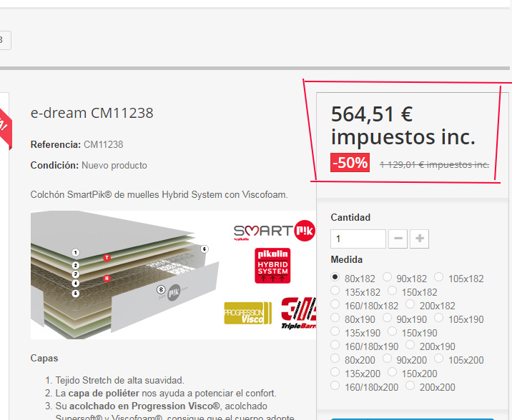Screen dimensions: 512x420
Task: Choose the 150x200 measure
Action: (392, 371)
